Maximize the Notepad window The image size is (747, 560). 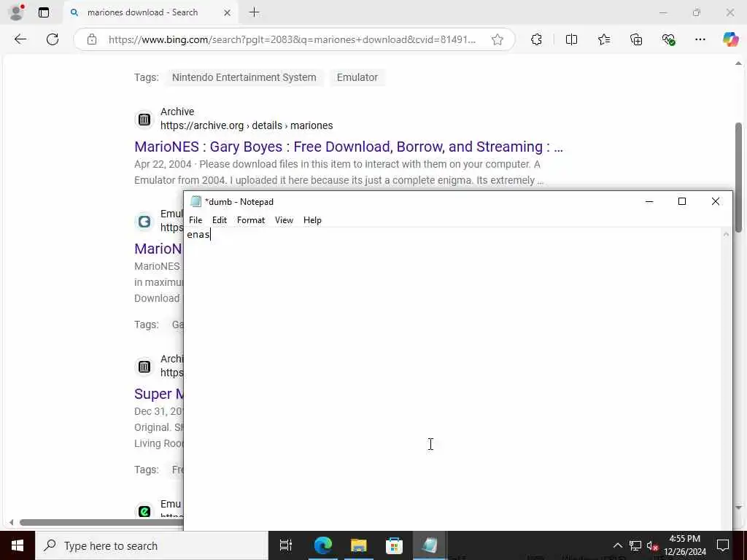click(x=682, y=201)
